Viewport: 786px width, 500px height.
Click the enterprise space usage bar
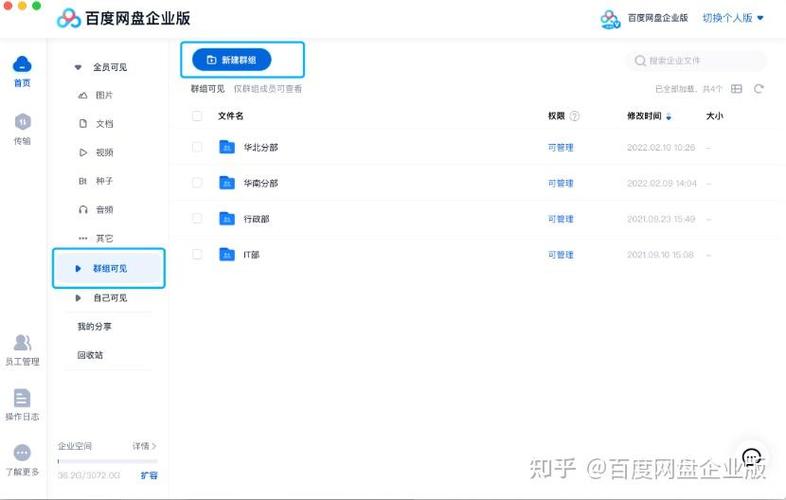108,461
